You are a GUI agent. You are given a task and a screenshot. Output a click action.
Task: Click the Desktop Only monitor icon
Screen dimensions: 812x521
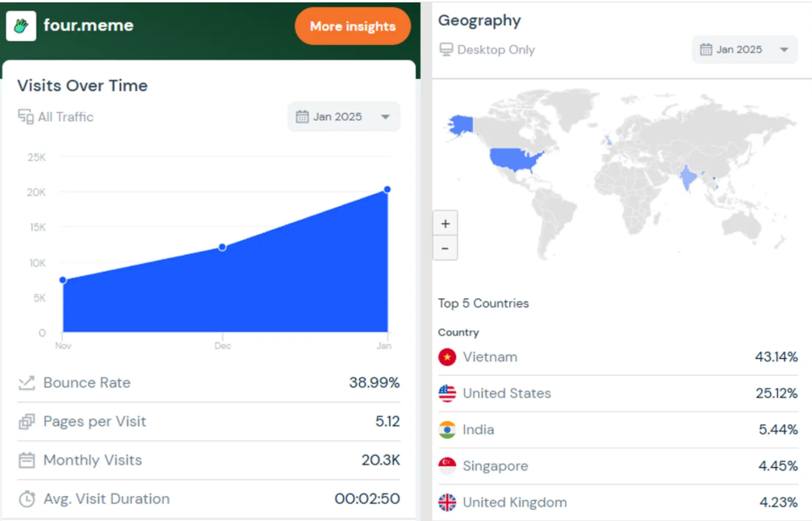coord(446,50)
